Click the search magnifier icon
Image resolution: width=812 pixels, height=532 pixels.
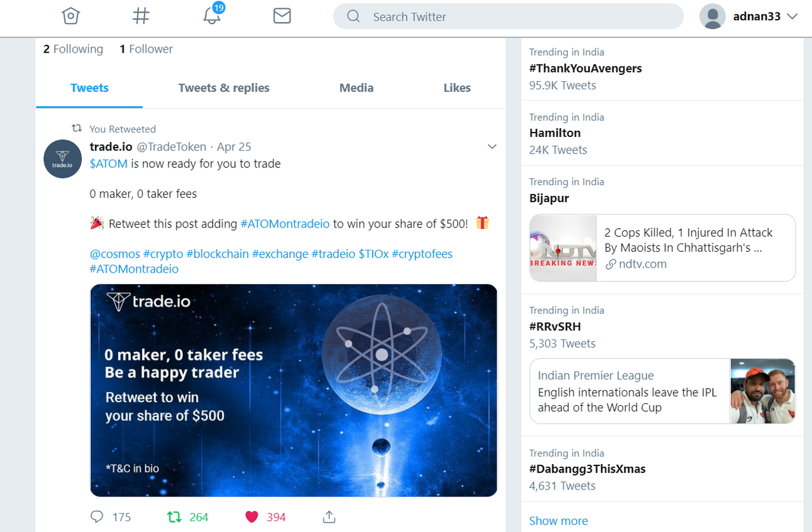point(353,16)
